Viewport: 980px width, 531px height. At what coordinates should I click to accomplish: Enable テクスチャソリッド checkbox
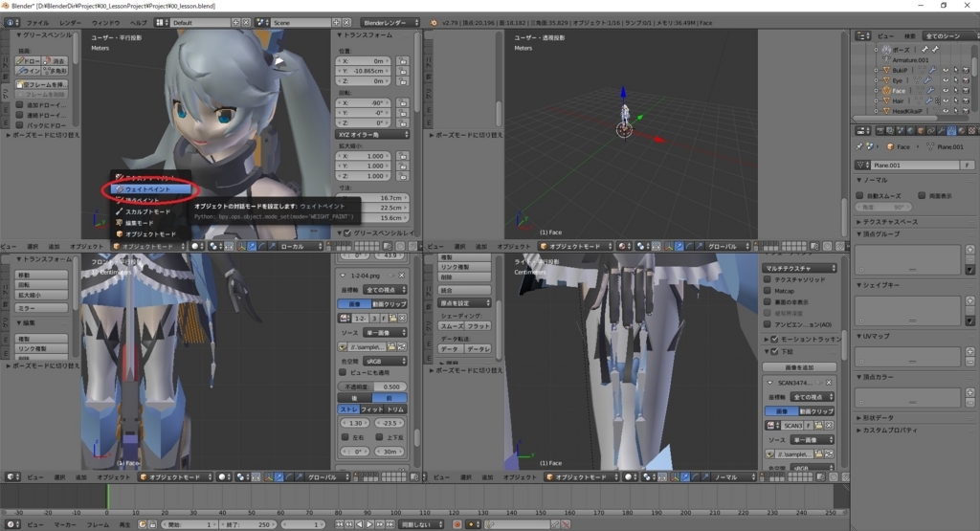pyautogui.click(x=768, y=279)
